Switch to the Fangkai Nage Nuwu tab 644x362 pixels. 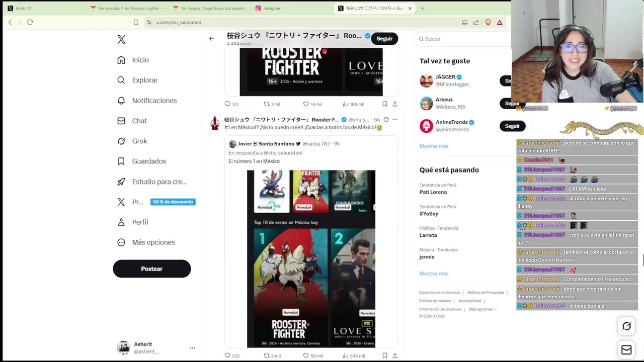tap(209, 8)
